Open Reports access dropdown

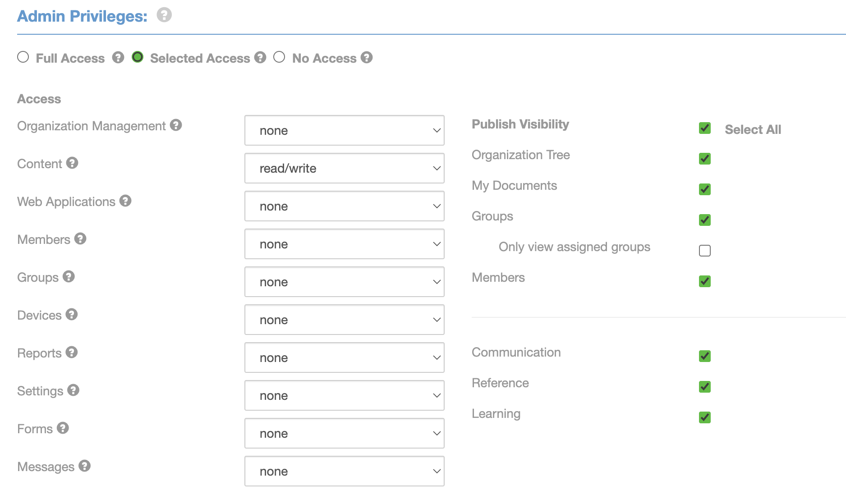coord(345,357)
